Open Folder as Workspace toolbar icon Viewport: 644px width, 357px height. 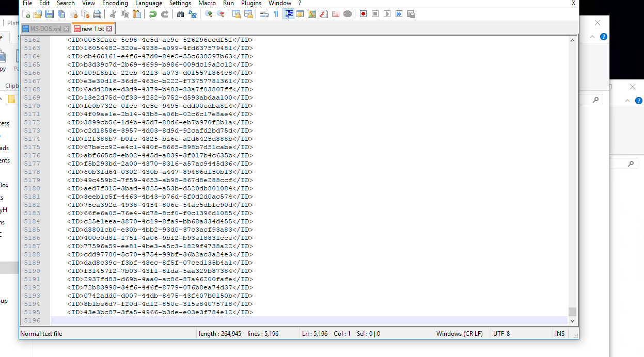click(336, 14)
